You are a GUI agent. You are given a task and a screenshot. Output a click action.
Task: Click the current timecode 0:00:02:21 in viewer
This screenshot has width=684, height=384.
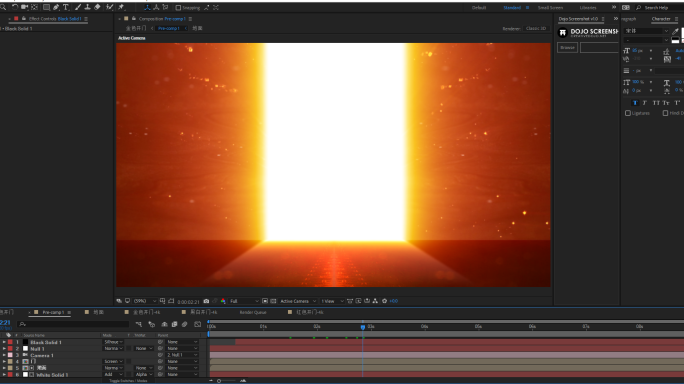click(188, 302)
